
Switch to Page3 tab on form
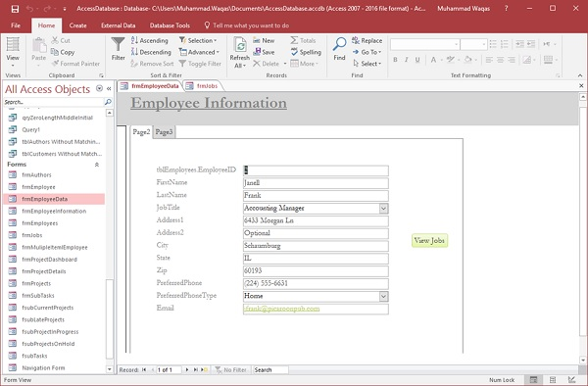(x=164, y=132)
